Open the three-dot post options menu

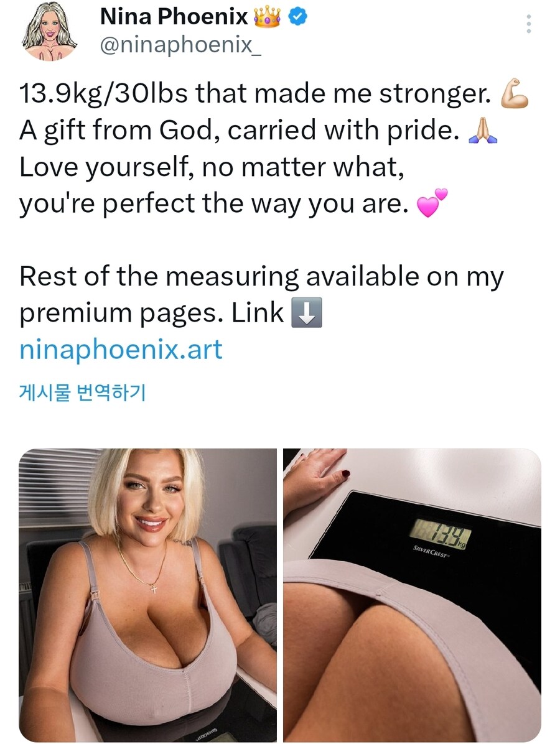[x=529, y=24]
